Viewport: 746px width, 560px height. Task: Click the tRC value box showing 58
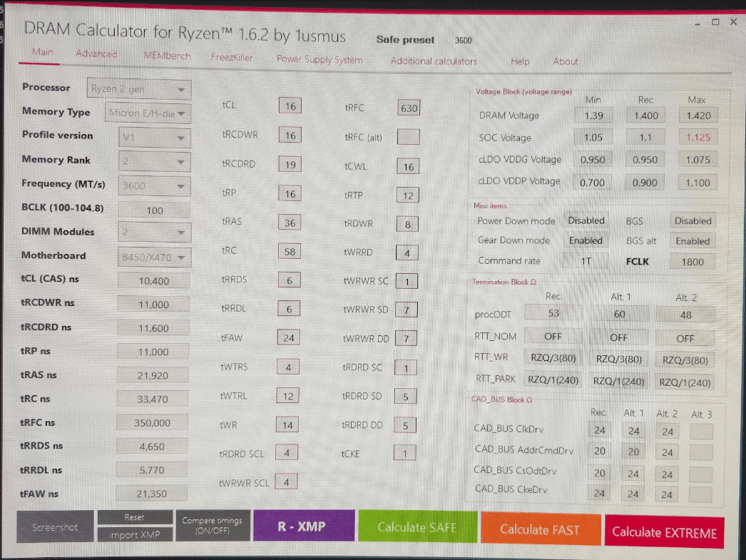pos(290,252)
